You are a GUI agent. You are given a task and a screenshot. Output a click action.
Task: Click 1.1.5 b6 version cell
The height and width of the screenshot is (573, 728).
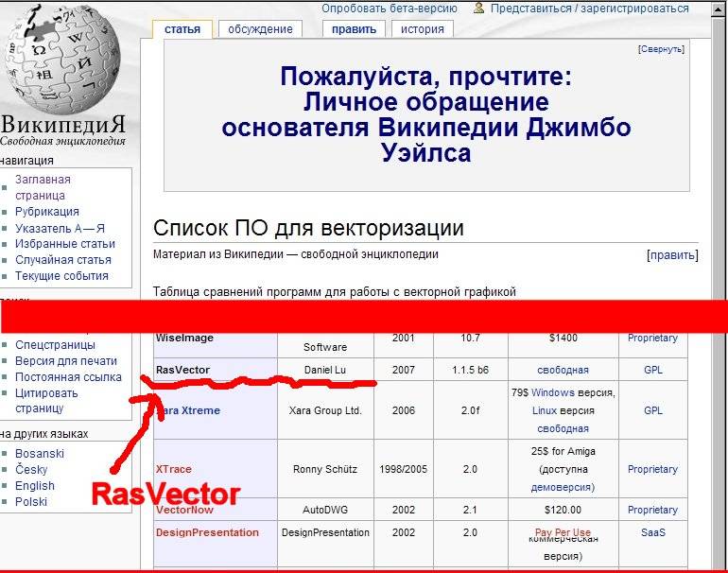coord(470,370)
